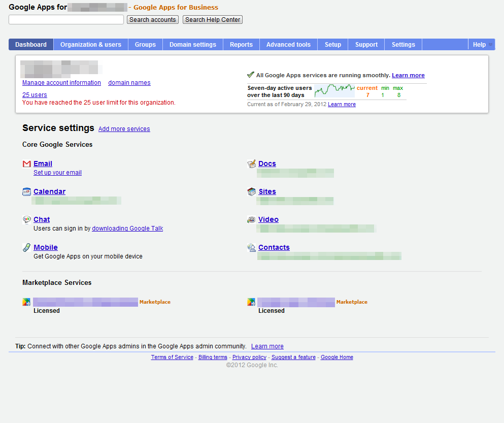Open the Email service link
This screenshot has width=504, height=423.
pos(43,164)
